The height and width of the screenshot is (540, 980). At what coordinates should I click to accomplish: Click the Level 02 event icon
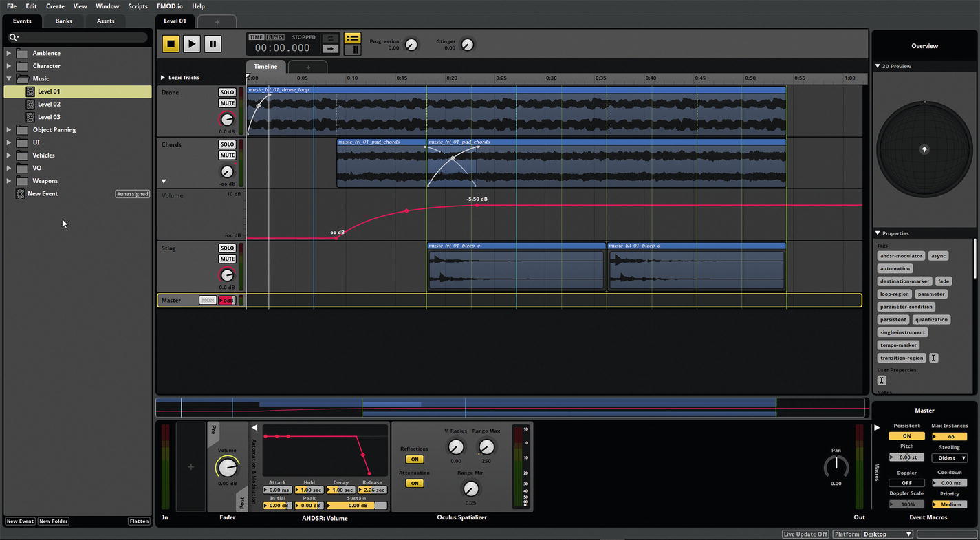[30, 105]
